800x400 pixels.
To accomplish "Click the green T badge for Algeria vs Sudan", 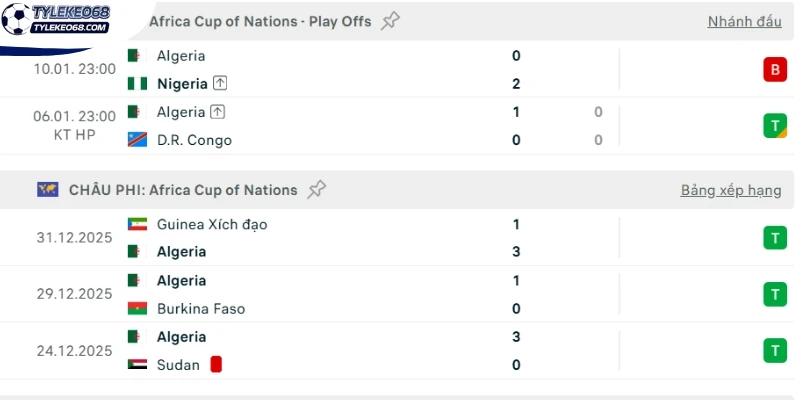I will [775, 351].
